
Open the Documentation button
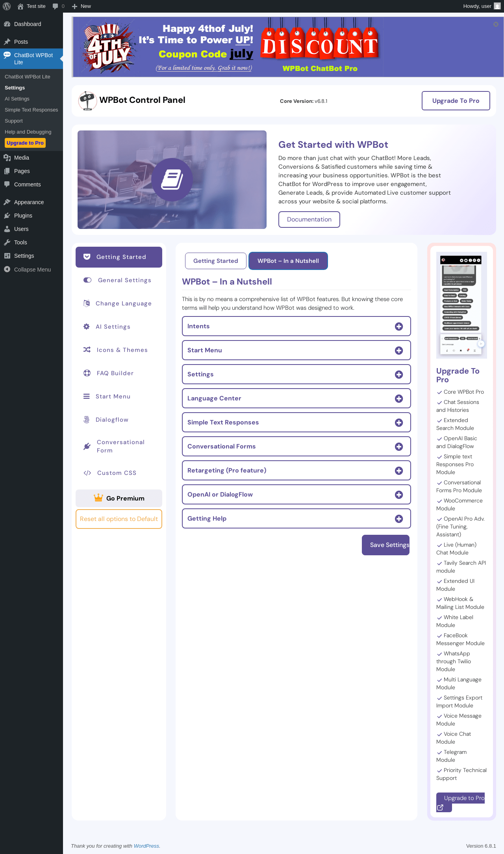coord(309,220)
